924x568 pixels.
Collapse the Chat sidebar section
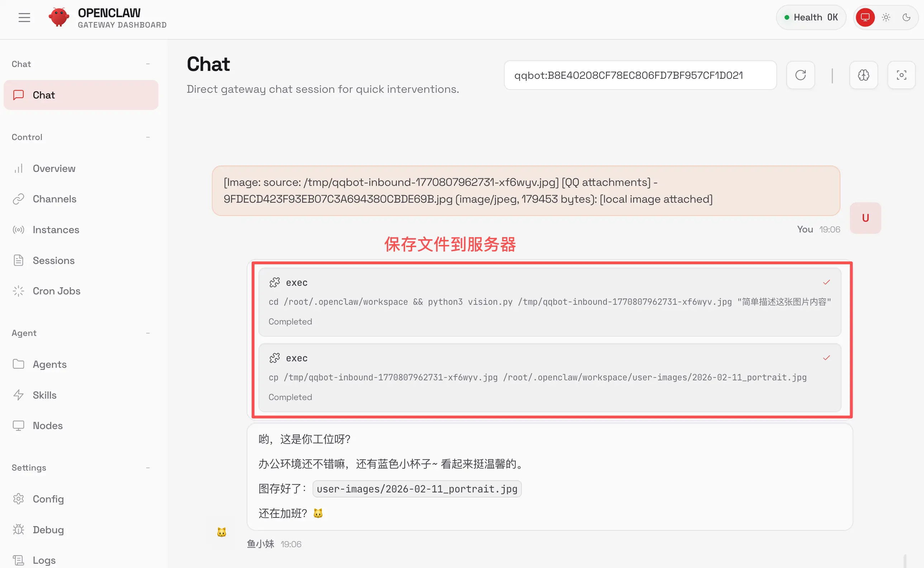[148, 64]
